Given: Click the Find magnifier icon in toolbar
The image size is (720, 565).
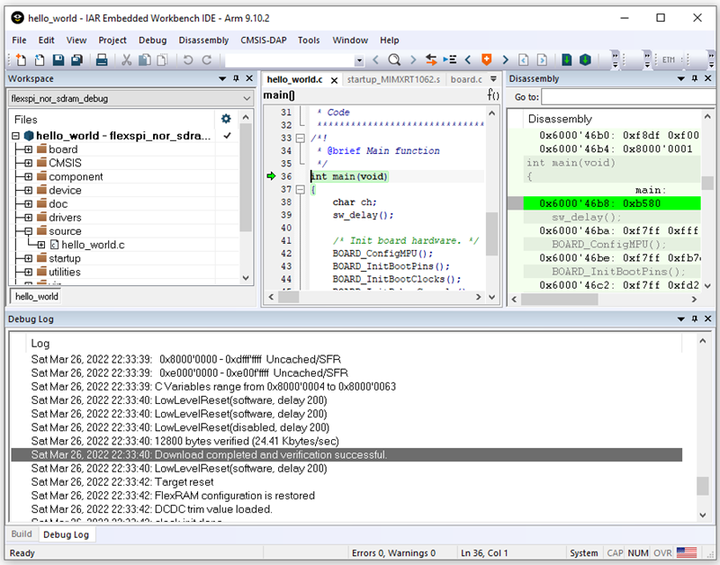Looking at the screenshot, I should [x=394, y=60].
